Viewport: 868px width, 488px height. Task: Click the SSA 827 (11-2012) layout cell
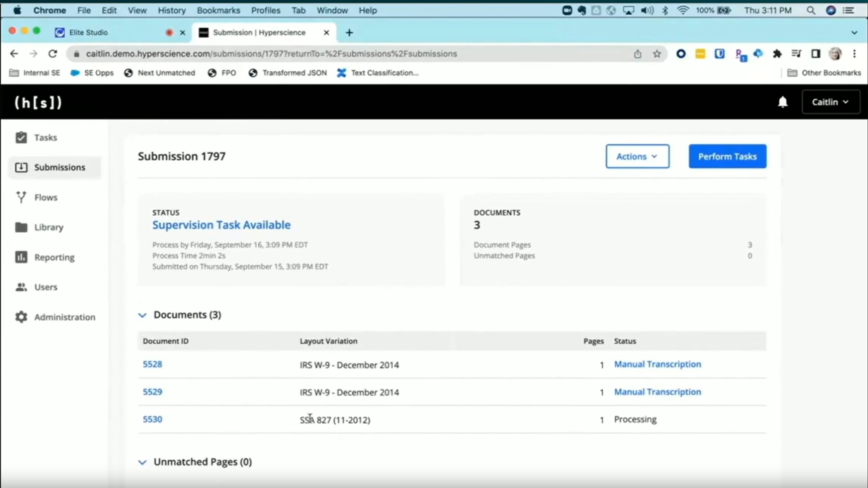tap(335, 420)
